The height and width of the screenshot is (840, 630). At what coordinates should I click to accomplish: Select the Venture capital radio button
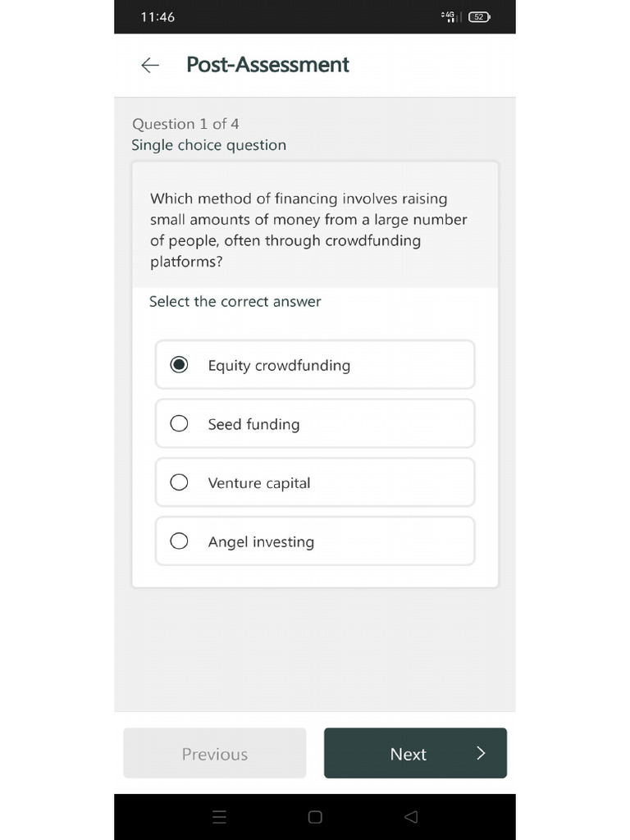pyautogui.click(x=179, y=482)
